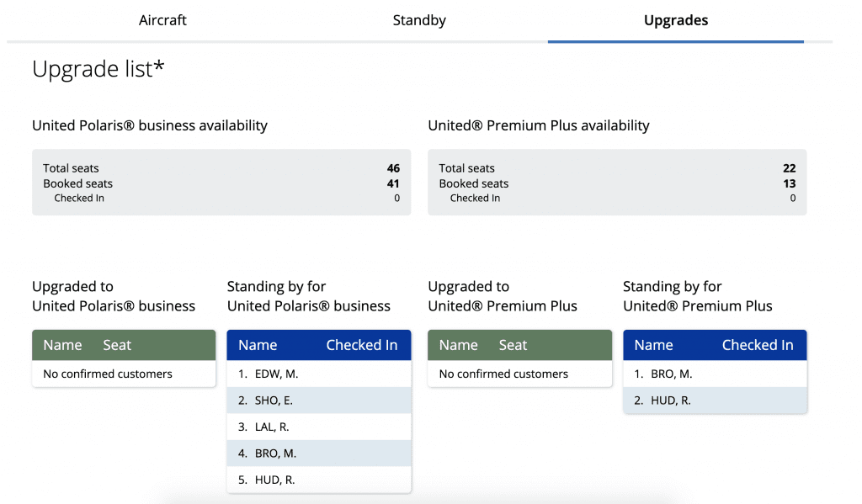Click Premium Plus booked seats value 13
Viewport: 862px width, 504px height.
click(x=790, y=183)
